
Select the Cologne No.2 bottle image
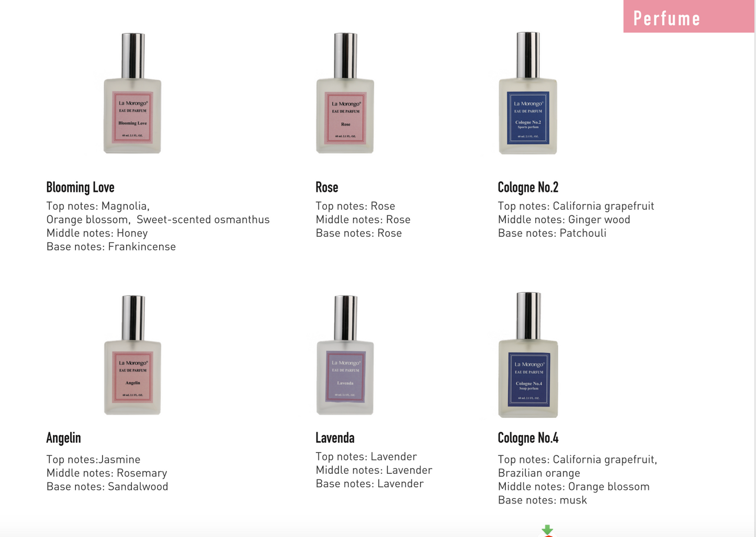click(528, 93)
